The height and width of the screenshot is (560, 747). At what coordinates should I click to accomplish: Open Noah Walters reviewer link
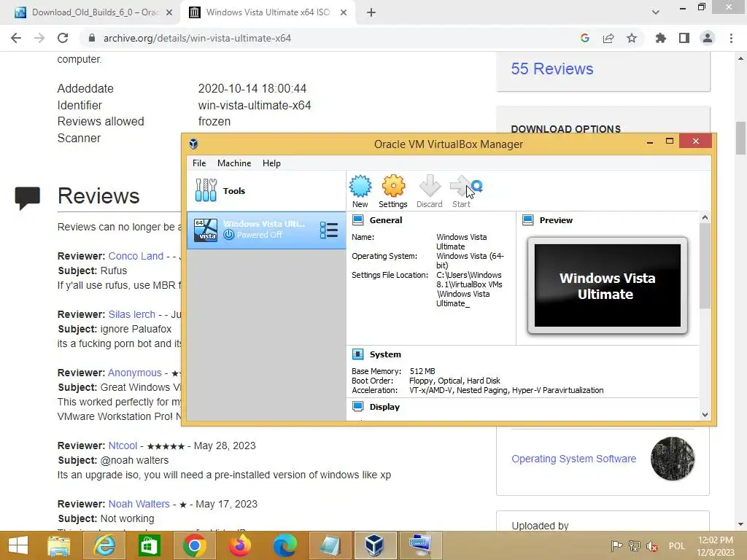139,504
